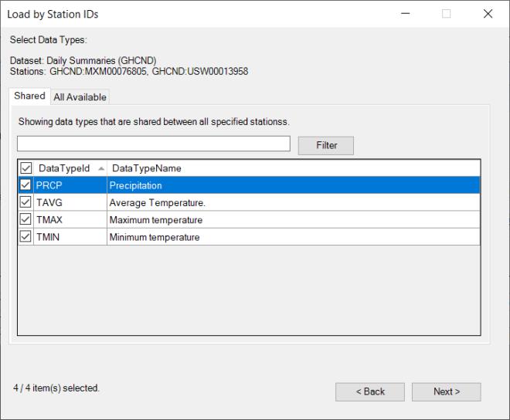Screen dimensions: 510x420
Task: Select the Shared tab
Action: coord(29,97)
